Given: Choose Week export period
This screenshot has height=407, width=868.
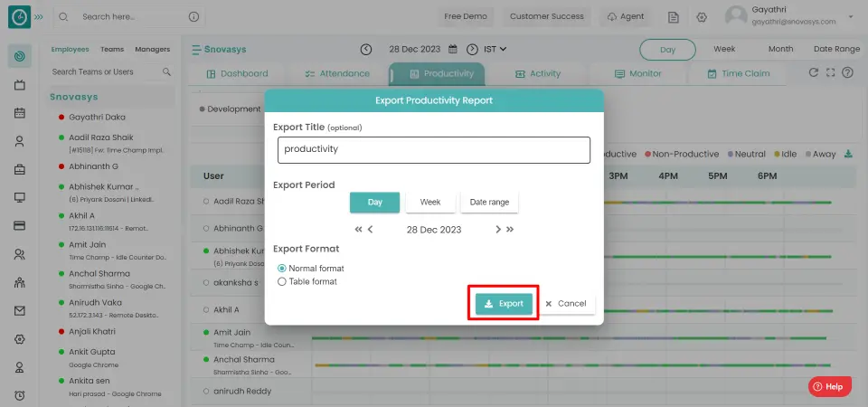Looking at the screenshot, I should point(430,202).
